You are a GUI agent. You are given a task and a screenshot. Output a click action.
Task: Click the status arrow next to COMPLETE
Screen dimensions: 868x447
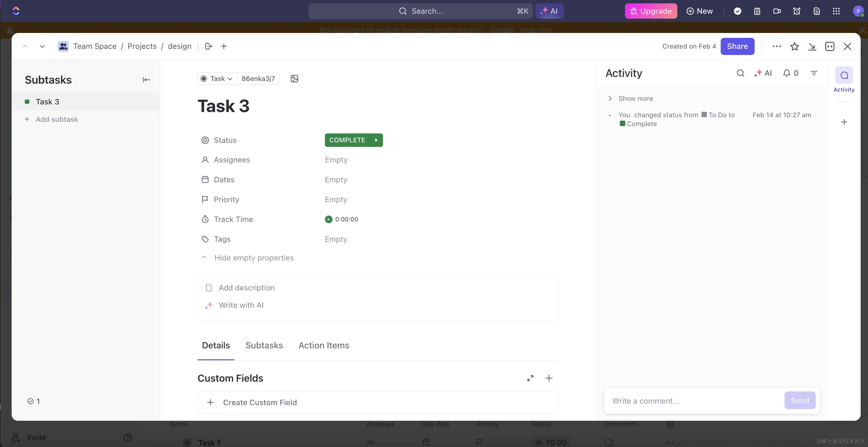(x=376, y=140)
